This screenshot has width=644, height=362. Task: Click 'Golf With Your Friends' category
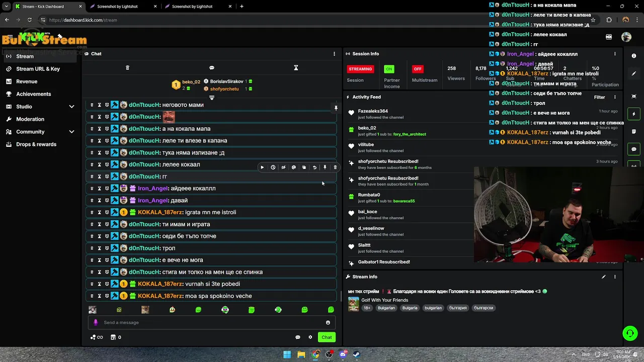click(384, 300)
